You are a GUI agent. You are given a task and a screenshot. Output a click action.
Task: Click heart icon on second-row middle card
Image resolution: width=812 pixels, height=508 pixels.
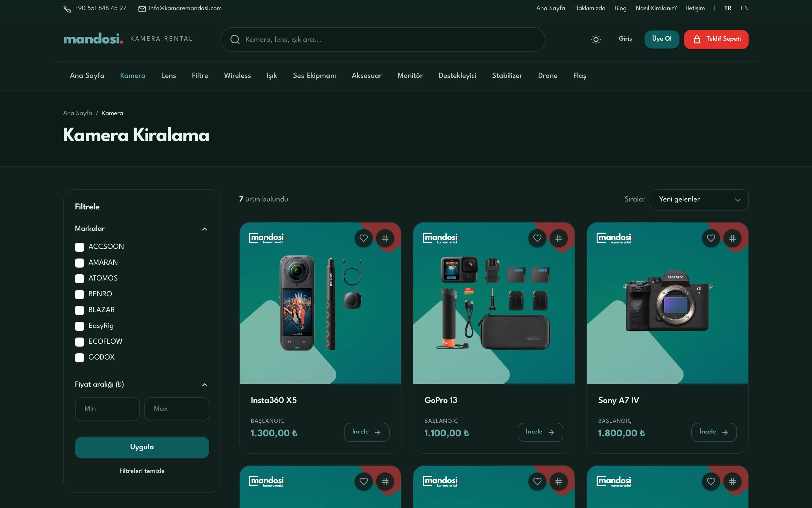click(537, 481)
